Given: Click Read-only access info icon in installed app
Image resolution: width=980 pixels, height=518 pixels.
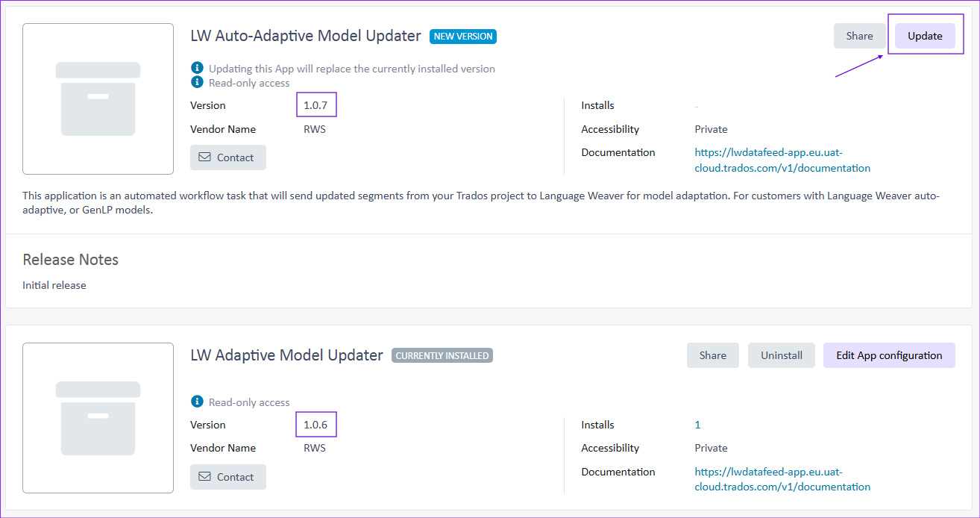Looking at the screenshot, I should pos(197,402).
